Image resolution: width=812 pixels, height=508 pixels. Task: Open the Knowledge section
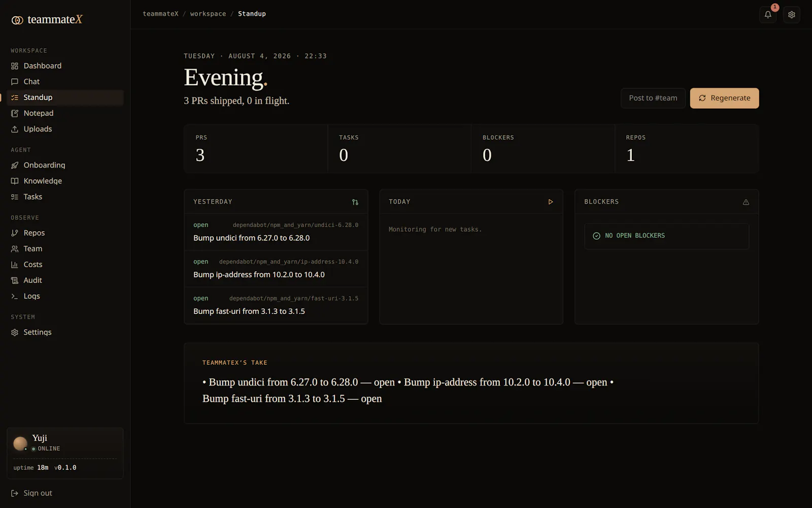point(65,181)
